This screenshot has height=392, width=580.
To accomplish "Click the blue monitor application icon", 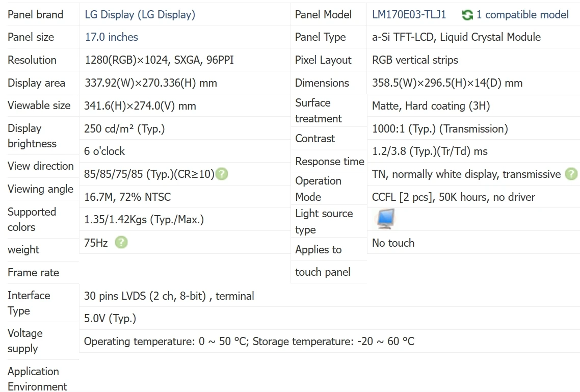I will pos(385,219).
